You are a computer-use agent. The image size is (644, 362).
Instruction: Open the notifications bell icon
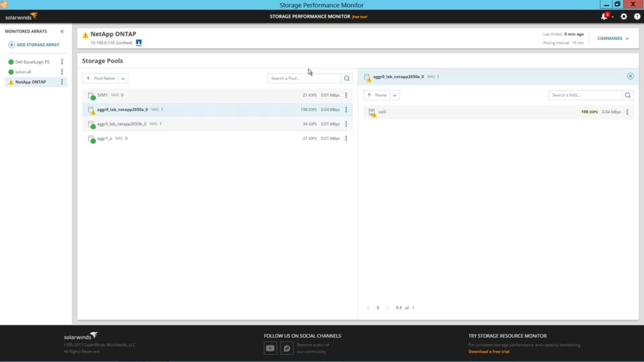(x=603, y=17)
